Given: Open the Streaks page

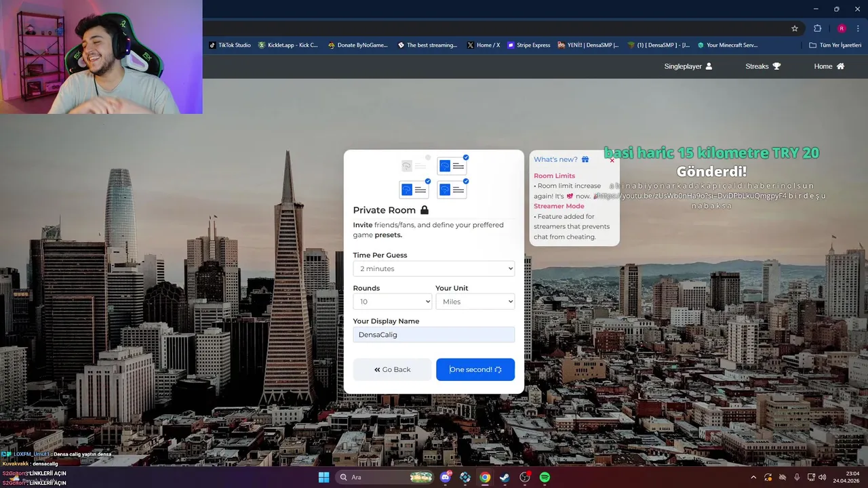Looking at the screenshot, I should (x=763, y=66).
